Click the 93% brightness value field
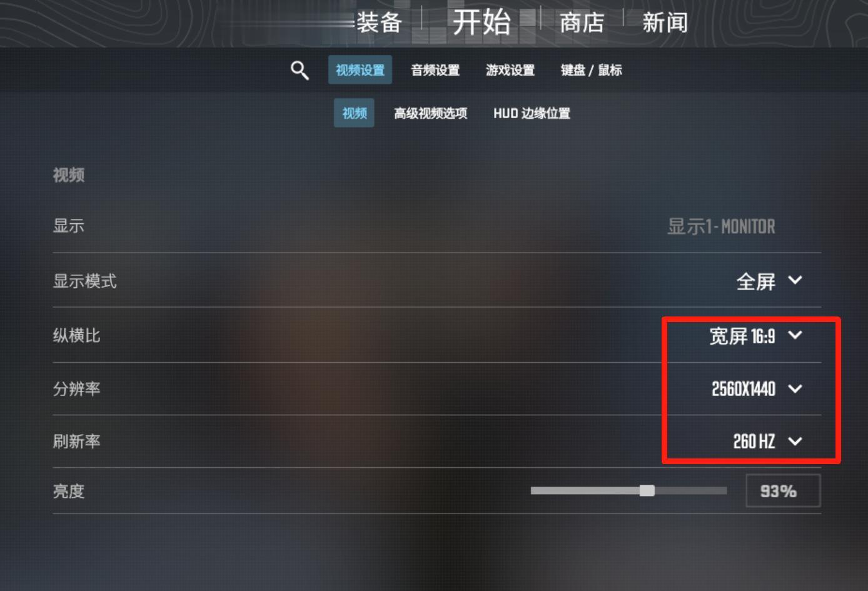 (x=783, y=491)
